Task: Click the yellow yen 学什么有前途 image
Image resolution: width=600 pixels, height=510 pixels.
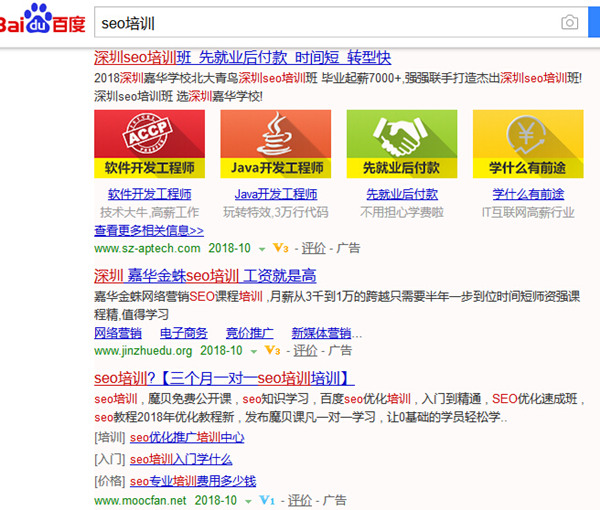Action: pos(528,144)
